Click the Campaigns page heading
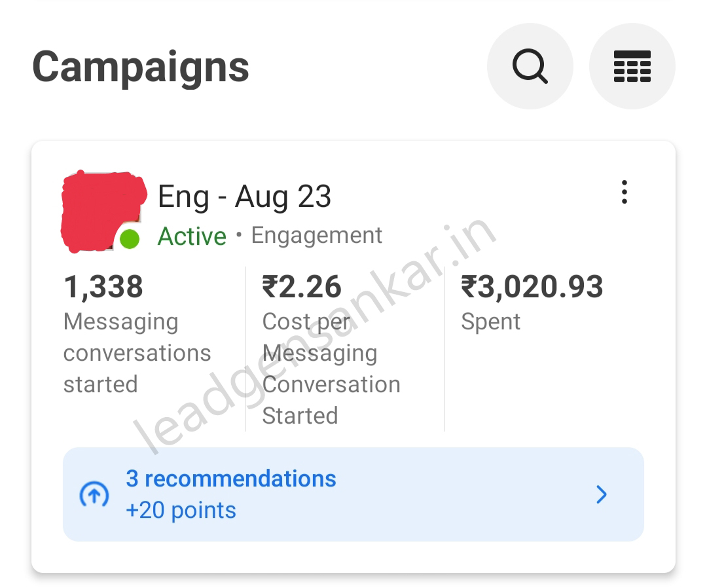 141,67
